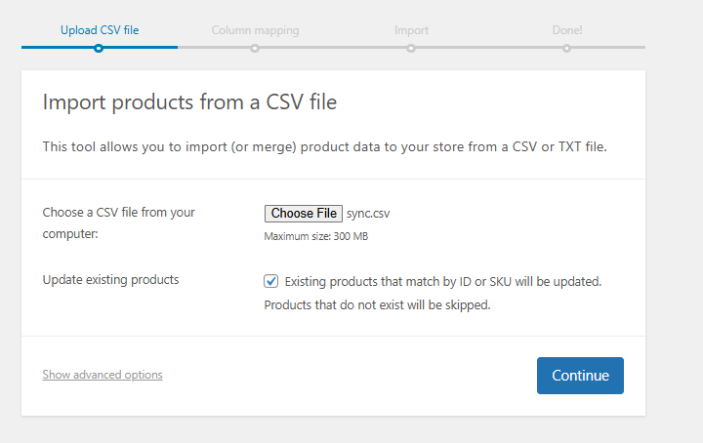Viewport: 703px width, 443px height.
Task: Click the 'Products that do not exist' note
Action: tap(377, 305)
